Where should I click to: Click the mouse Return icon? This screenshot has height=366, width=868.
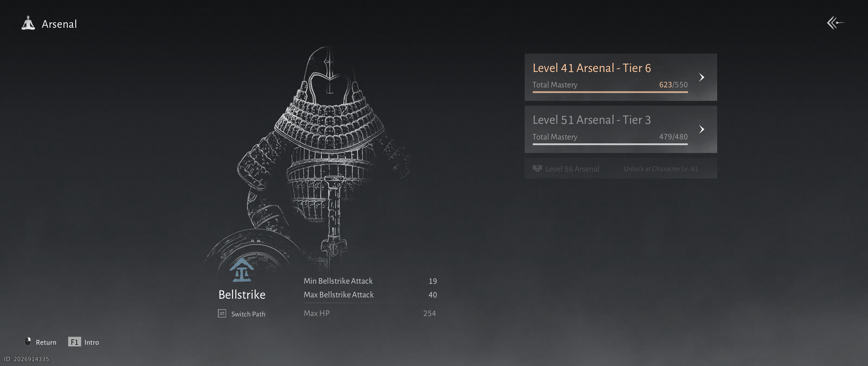[28, 341]
